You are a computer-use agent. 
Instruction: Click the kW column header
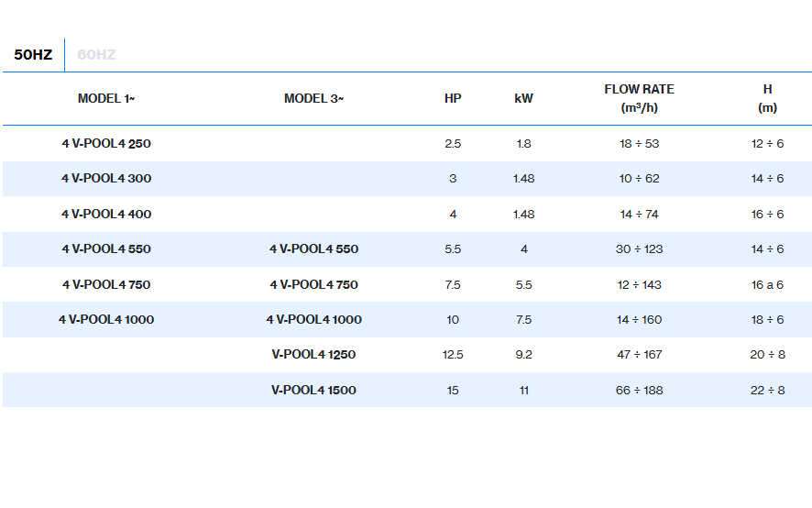click(523, 99)
